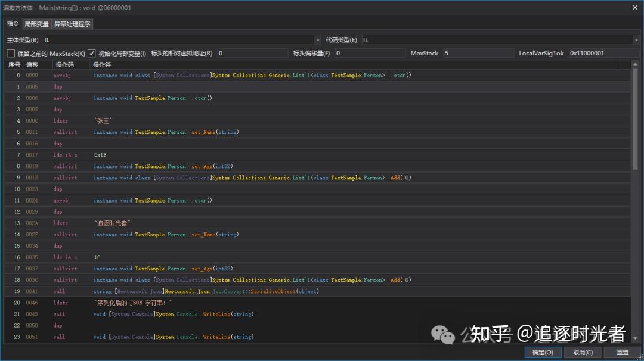644x361 pixels.
Task: Select the 0x1E operand on the ldc.i4.s row
Action: click(x=119, y=154)
